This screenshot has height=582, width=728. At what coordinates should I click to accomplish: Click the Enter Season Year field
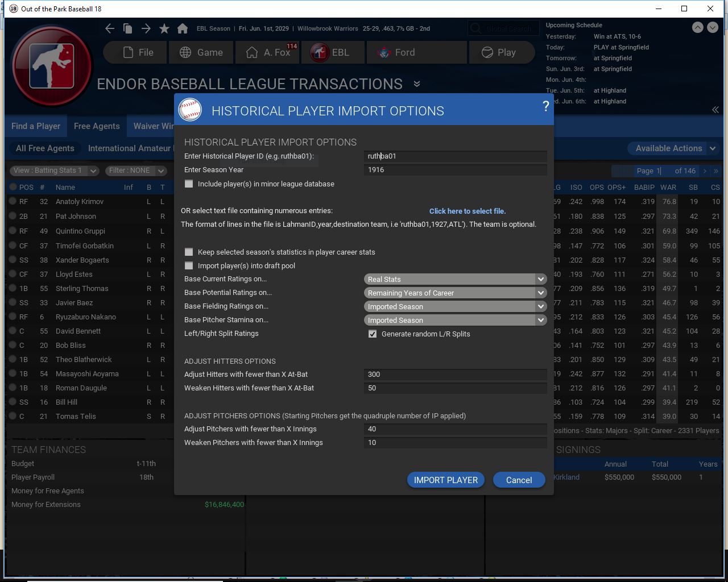455,170
